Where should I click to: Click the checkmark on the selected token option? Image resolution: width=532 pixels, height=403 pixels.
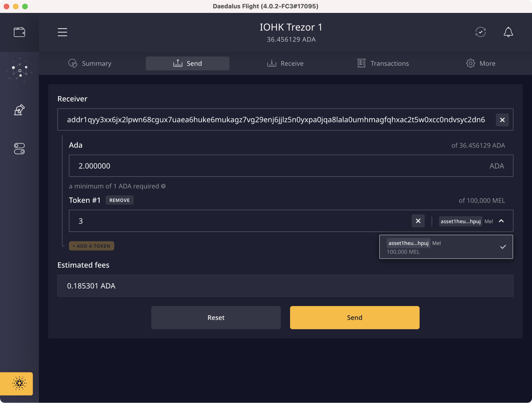coord(503,247)
